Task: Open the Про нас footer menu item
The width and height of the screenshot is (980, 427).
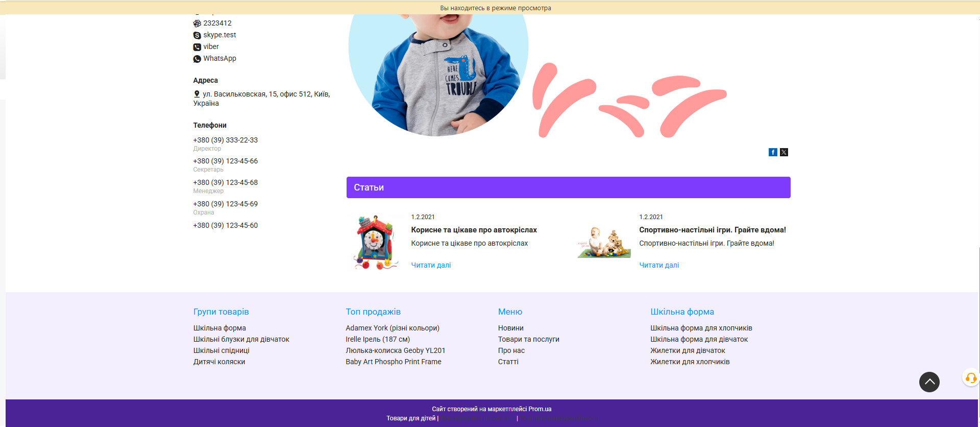Action: click(x=511, y=350)
